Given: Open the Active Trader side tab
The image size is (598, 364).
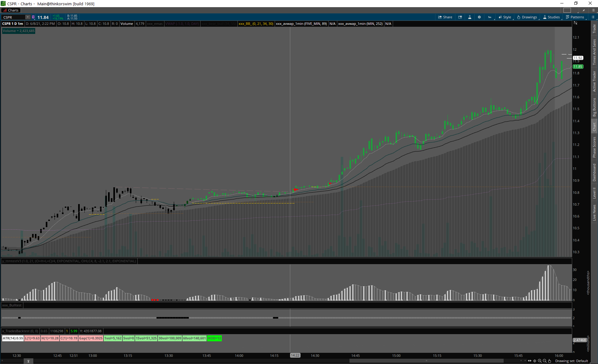Looking at the screenshot, I should point(594,81).
